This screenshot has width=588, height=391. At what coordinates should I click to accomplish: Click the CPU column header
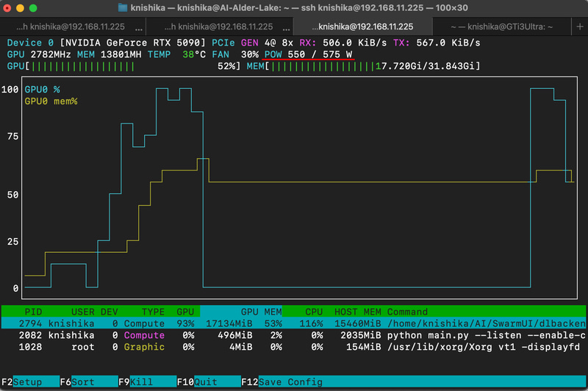coord(314,312)
